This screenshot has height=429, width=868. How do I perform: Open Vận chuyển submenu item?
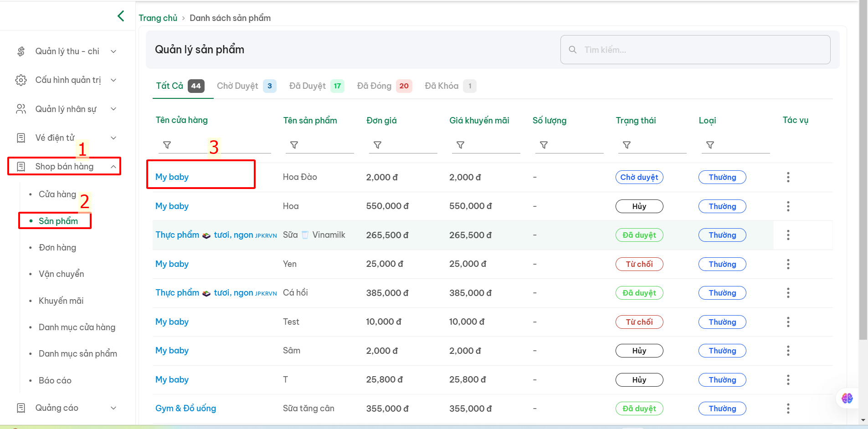click(x=62, y=274)
